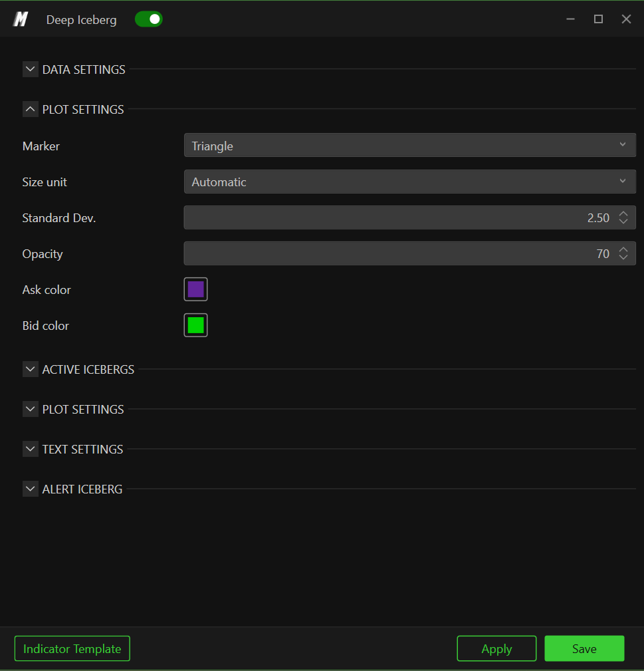
Task: Open the Marker dropdown showing Triangle
Action: coord(409,145)
